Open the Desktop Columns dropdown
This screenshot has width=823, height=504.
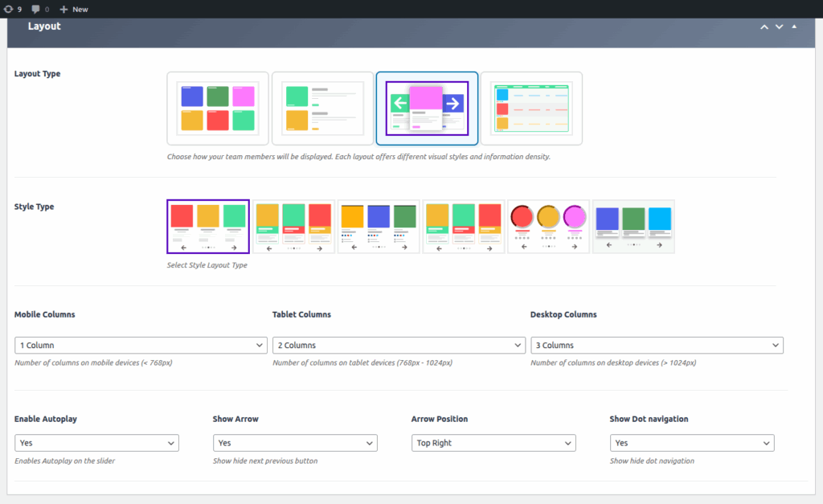point(657,345)
